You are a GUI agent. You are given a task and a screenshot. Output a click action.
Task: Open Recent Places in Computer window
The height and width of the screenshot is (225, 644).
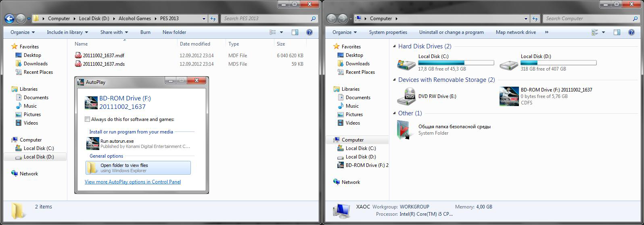click(x=360, y=72)
